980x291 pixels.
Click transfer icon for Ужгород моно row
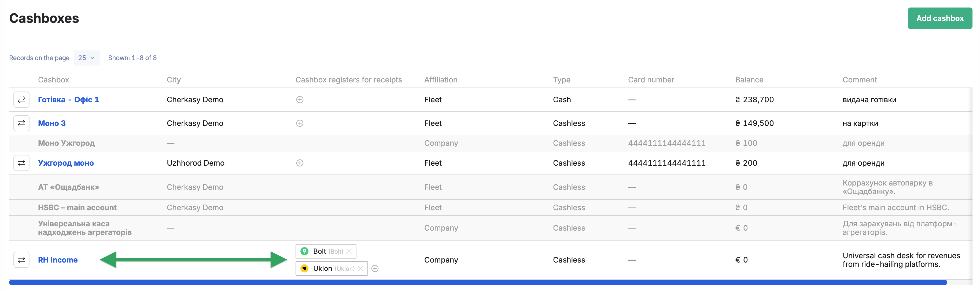click(x=21, y=163)
